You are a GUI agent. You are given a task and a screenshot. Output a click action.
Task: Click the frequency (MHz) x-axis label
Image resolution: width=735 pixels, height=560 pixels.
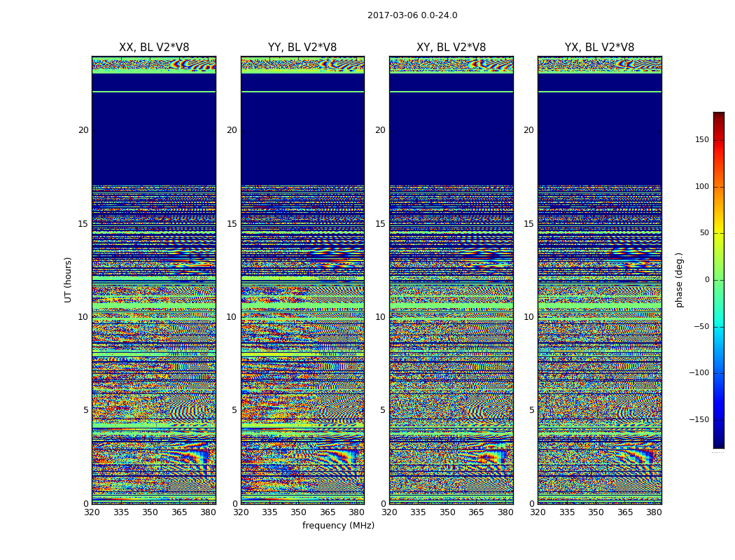(x=338, y=526)
